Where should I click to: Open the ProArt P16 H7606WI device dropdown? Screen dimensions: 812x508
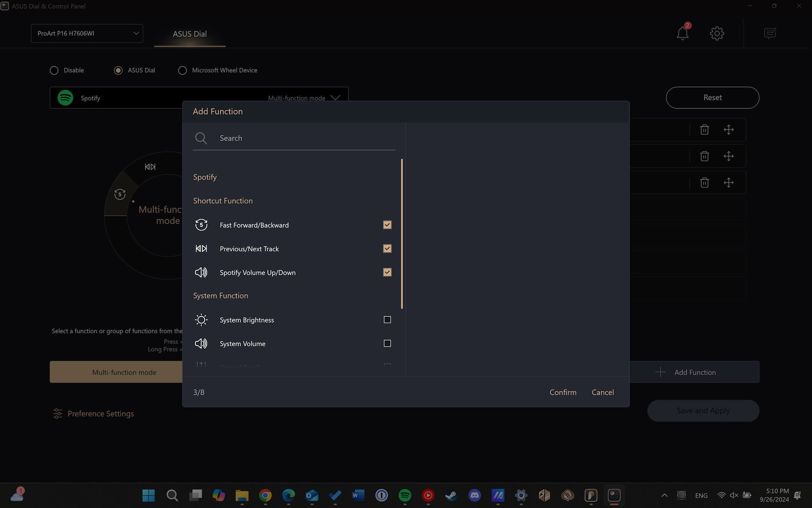pyautogui.click(x=87, y=33)
